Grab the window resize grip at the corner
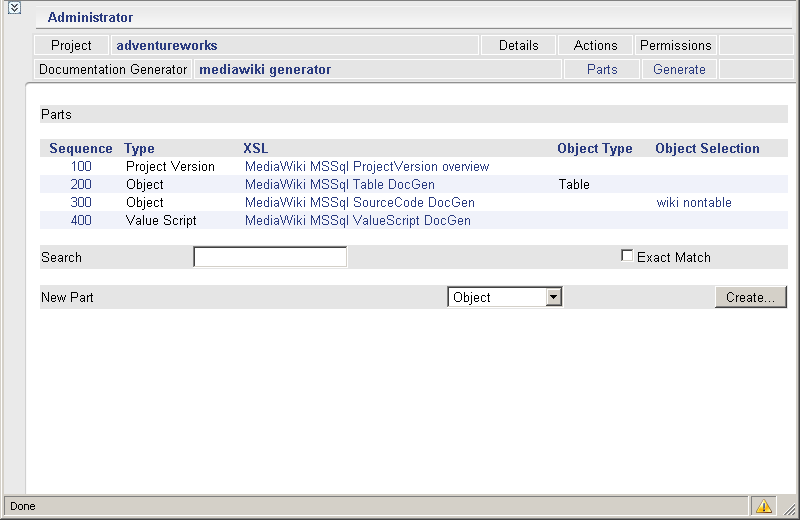800x520 pixels. [790, 509]
